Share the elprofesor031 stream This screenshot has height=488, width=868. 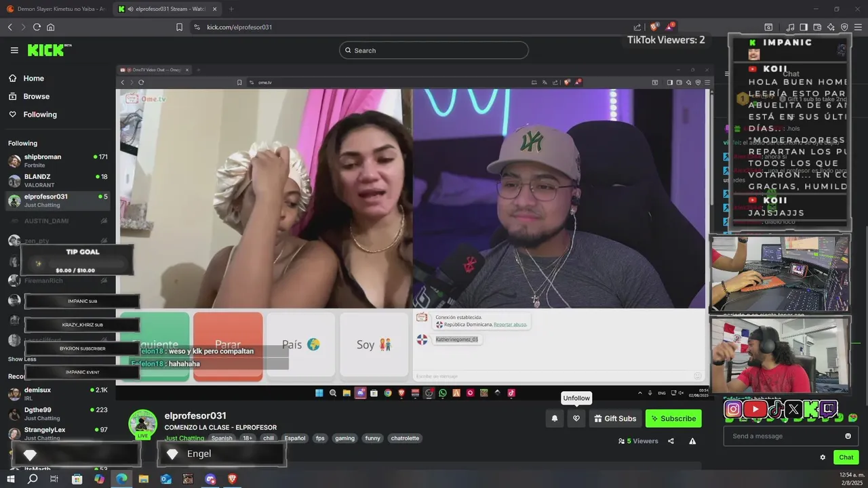[671, 441]
